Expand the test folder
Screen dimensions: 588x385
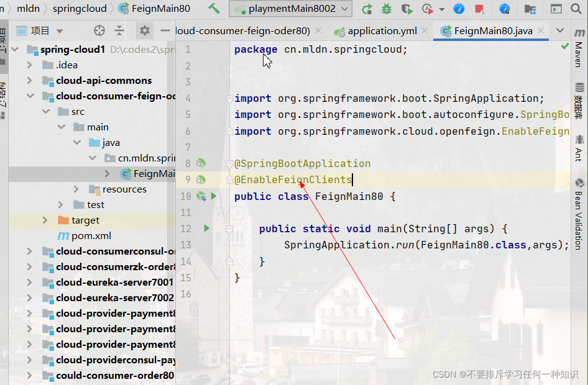[x=61, y=205]
